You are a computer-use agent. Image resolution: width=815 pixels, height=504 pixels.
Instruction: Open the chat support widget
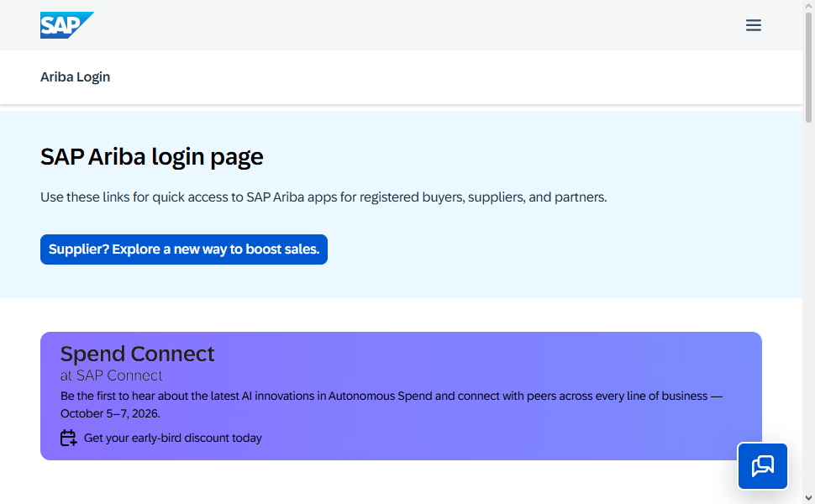(x=763, y=466)
